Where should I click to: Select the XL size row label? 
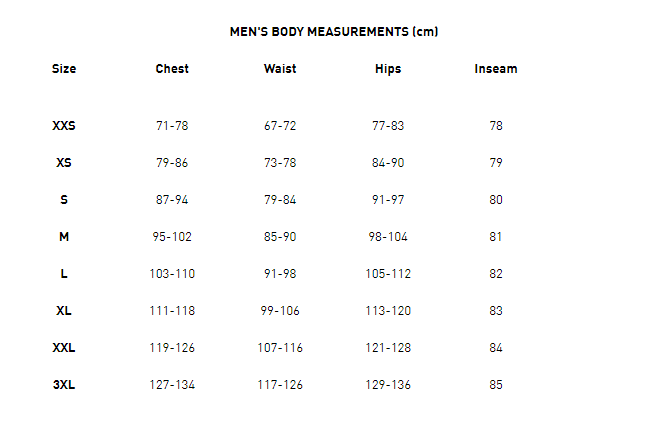tap(64, 311)
